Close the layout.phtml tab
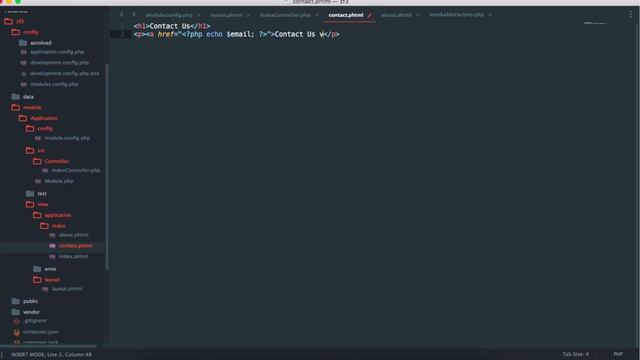This screenshot has width=640, height=360. (248, 15)
